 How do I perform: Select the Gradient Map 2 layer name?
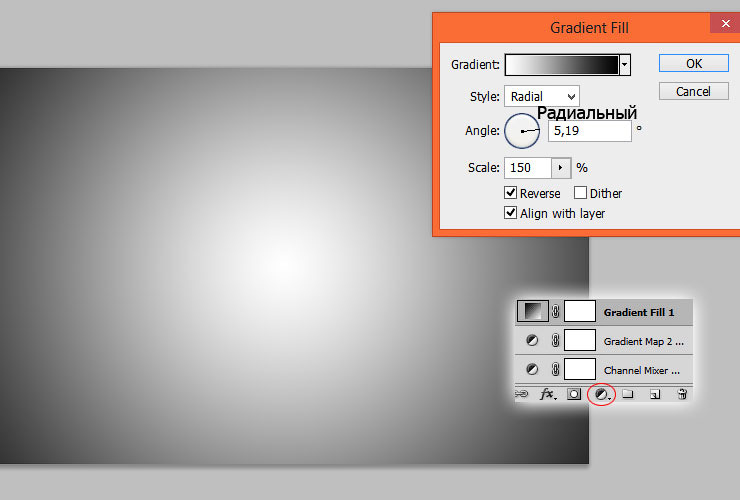pyautogui.click(x=644, y=341)
